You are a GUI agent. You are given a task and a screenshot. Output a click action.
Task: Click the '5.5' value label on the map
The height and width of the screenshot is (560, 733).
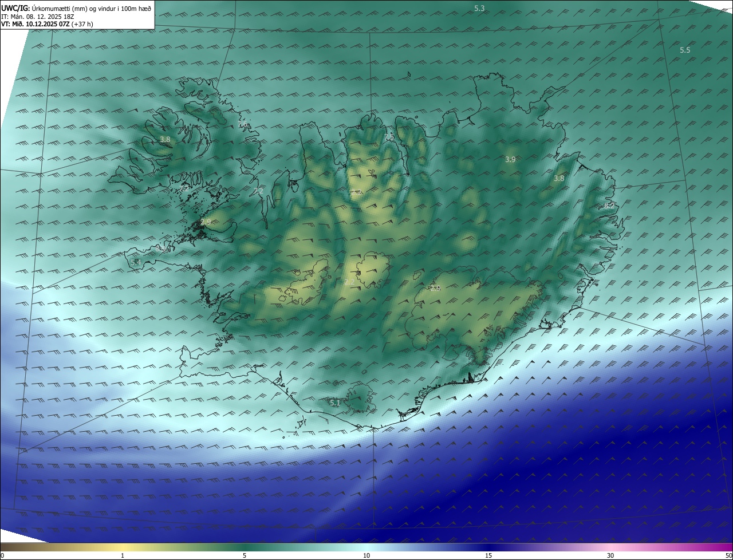[x=685, y=50]
